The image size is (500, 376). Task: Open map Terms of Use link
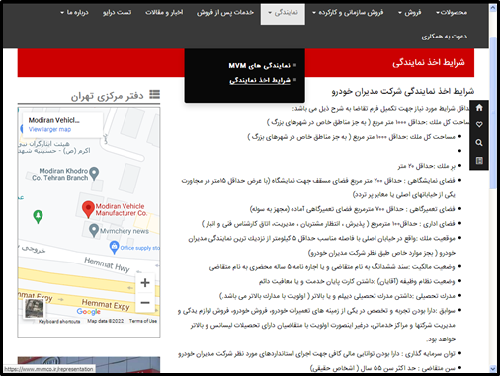click(x=143, y=321)
